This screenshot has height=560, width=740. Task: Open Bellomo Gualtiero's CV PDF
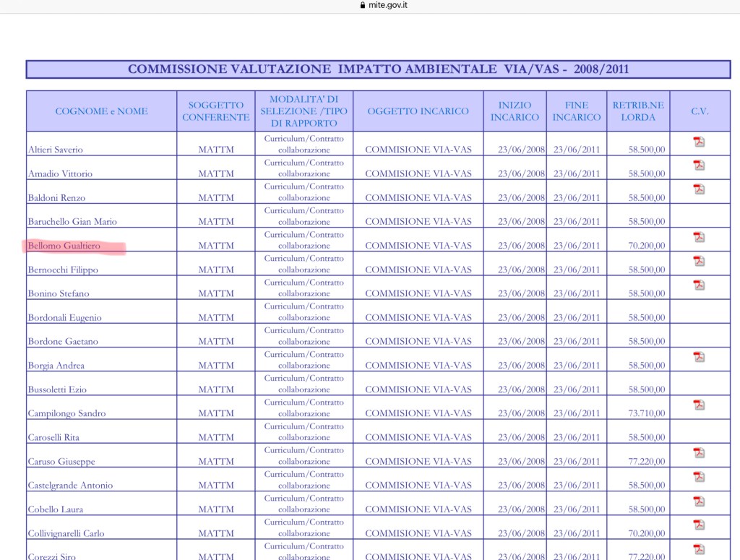[x=699, y=237]
